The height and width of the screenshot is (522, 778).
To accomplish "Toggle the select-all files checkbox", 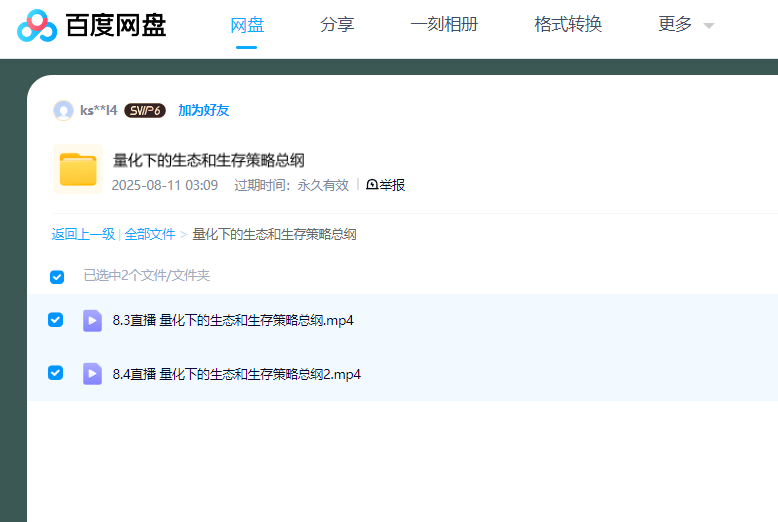I will pos(57,276).
